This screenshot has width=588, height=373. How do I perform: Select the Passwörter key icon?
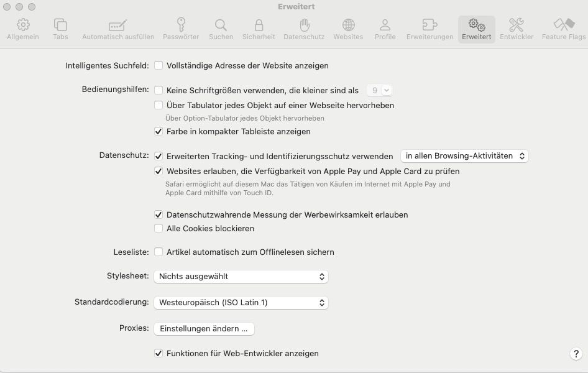(181, 25)
